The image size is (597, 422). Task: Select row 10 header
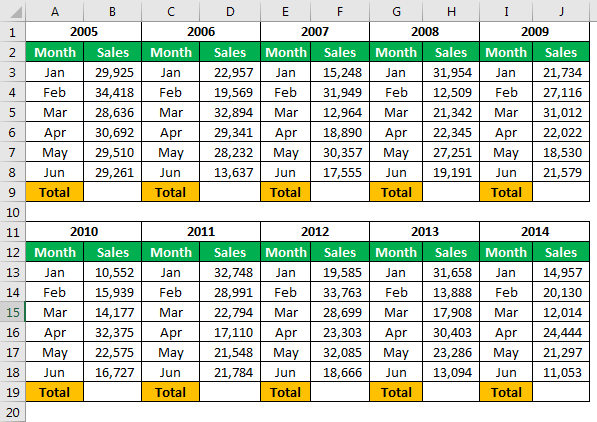[13, 212]
